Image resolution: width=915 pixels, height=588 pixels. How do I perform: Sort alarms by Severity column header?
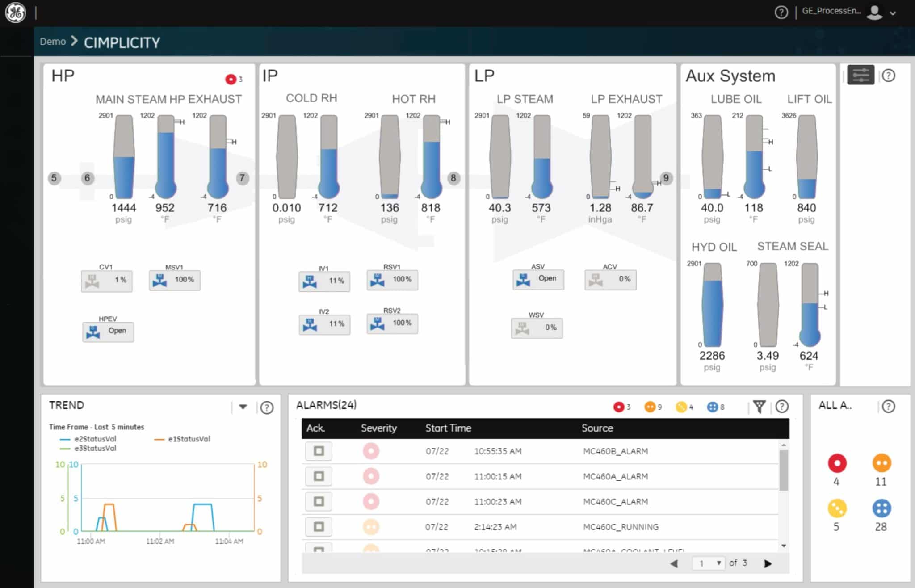tap(378, 428)
